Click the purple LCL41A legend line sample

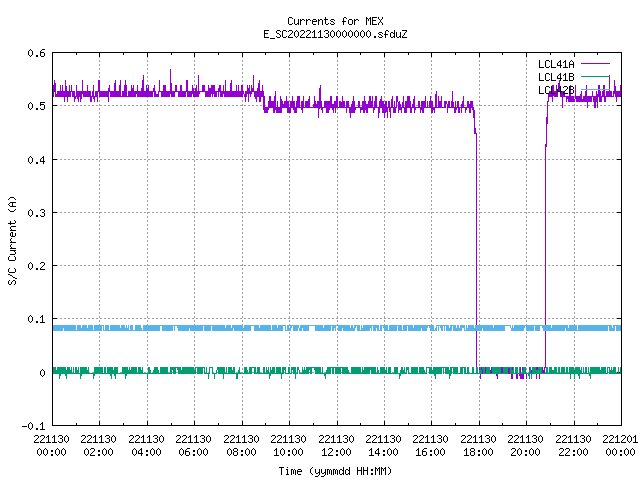pos(595,64)
